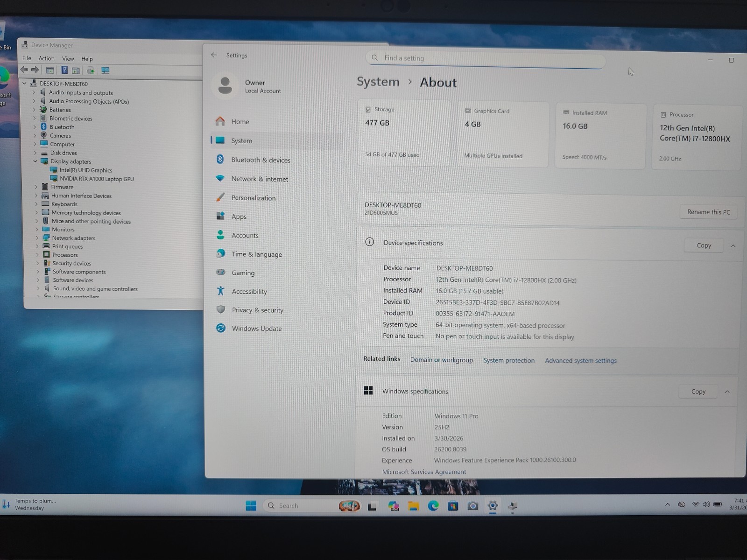Click Back arrow in Device Manager toolbar
The width and height of the screenshot is (747, 560).
(x=24, y=70)
